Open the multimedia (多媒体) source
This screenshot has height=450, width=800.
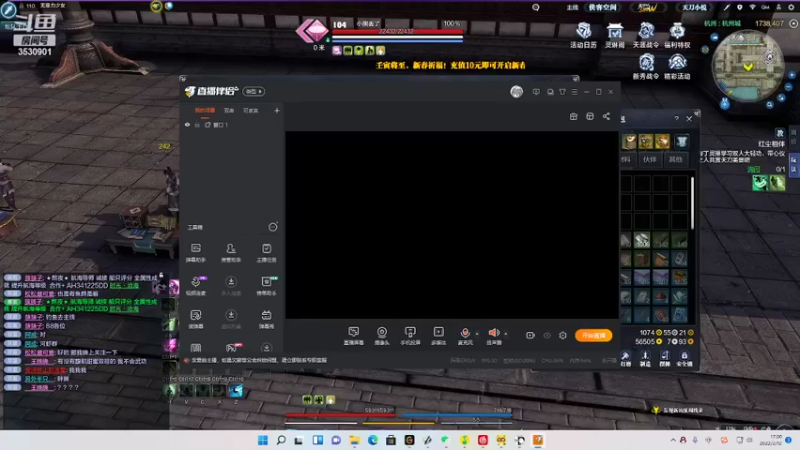click(x=438, y=336)
